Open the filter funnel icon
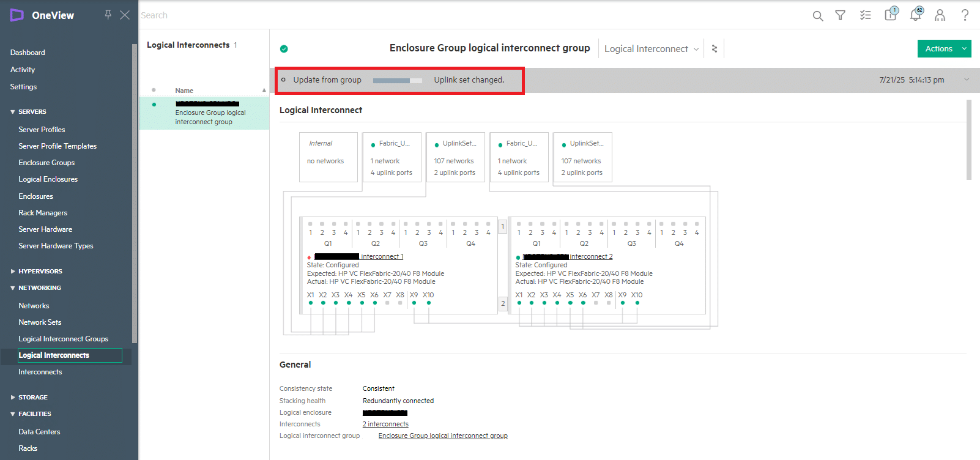The width and height of the screenshot is (980, 460). [841, 15]
